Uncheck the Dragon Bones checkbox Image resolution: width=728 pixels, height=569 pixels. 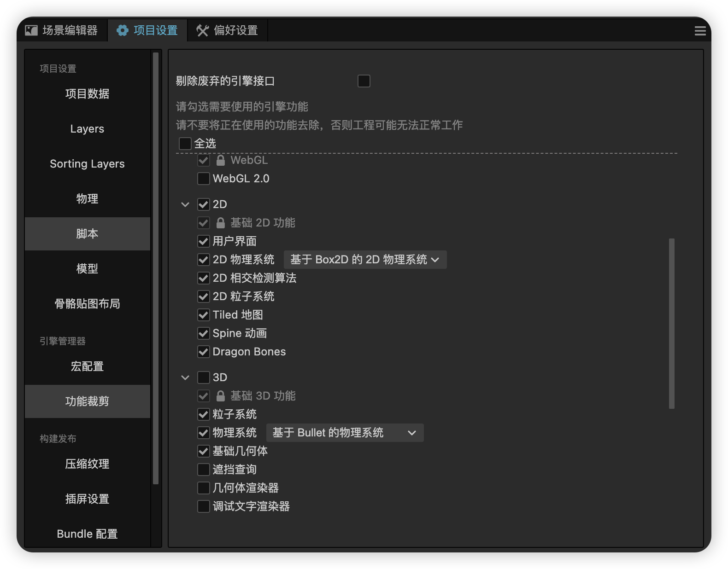tap(203, 352)
